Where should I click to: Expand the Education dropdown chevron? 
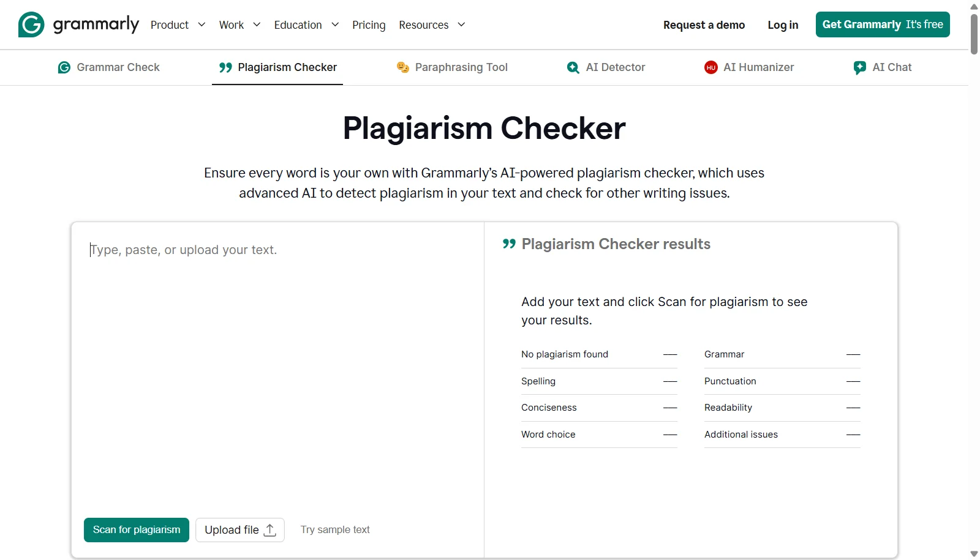335,24
